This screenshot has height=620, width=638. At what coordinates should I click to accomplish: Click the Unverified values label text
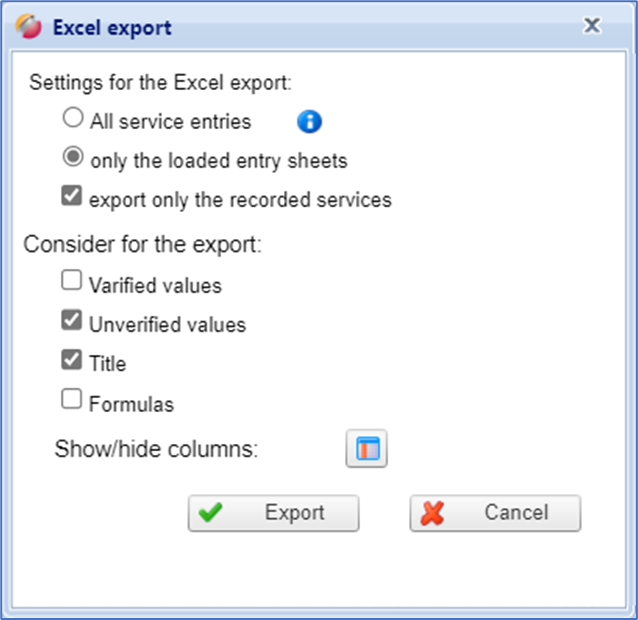(167, 325)
